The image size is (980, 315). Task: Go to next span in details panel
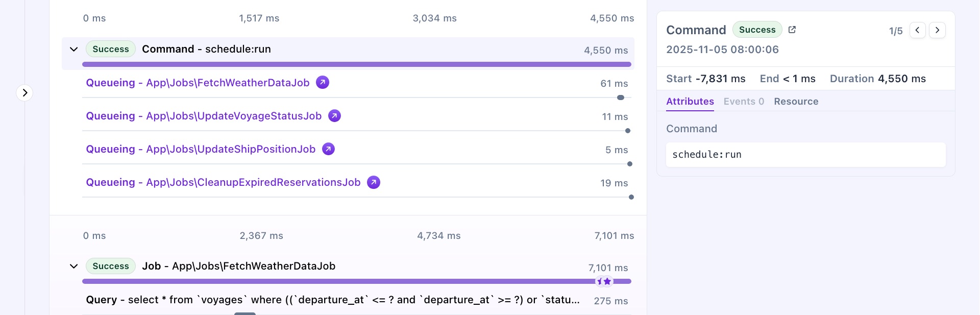coord(937,30)
